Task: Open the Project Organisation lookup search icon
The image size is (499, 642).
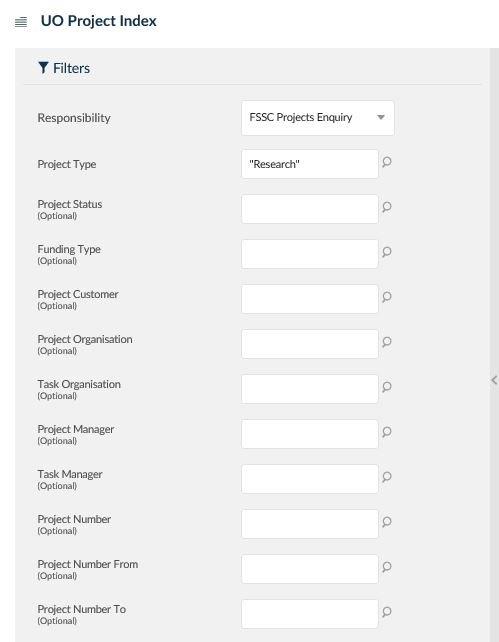Action: coord(387,342)
